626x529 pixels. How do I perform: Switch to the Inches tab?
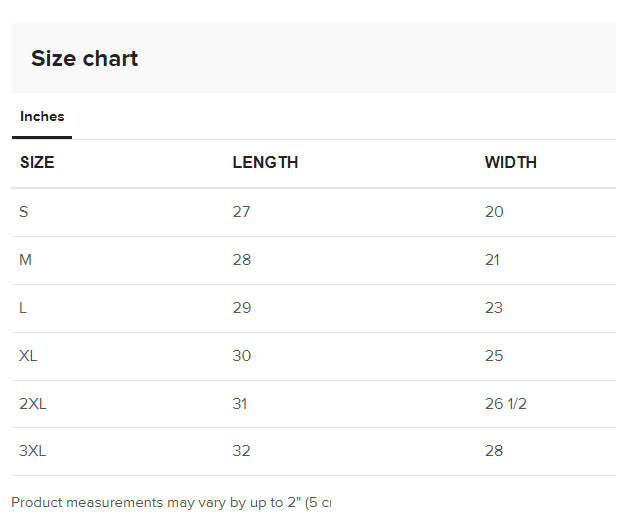(42, 117)
